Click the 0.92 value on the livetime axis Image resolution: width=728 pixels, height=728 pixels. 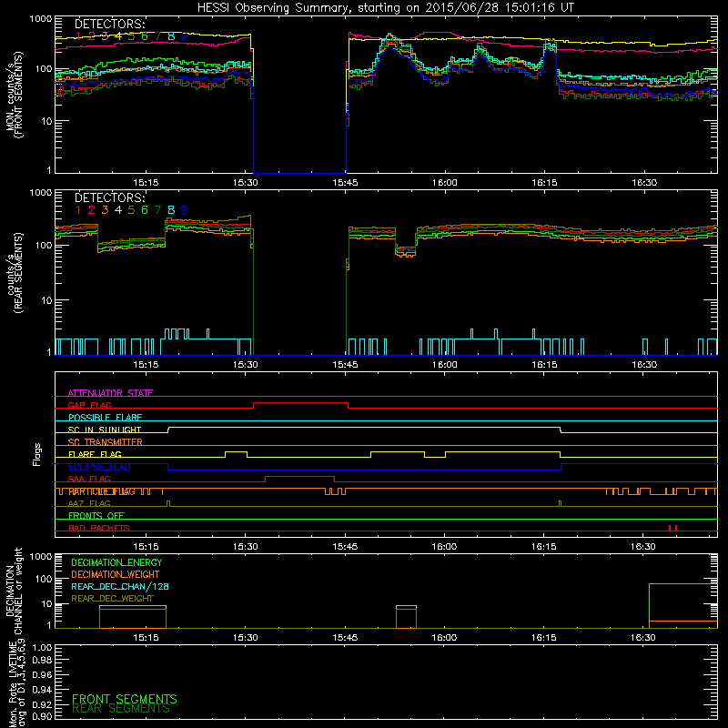click(42, 704)
